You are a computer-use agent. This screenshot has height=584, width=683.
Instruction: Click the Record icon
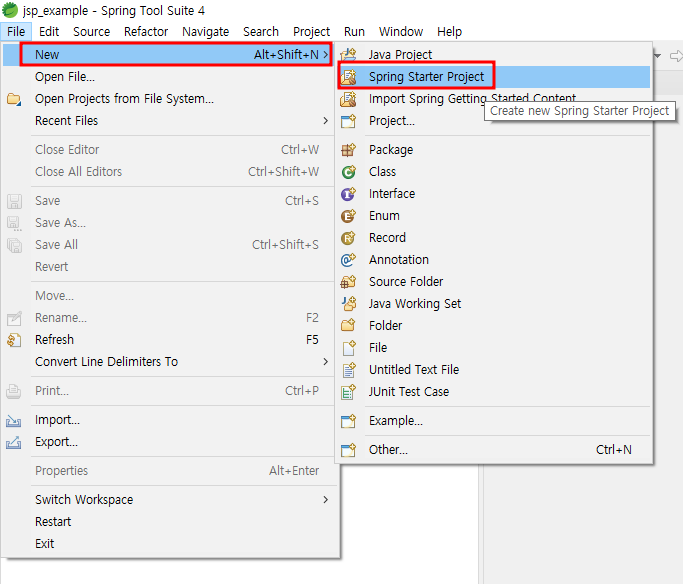point(348,238)
